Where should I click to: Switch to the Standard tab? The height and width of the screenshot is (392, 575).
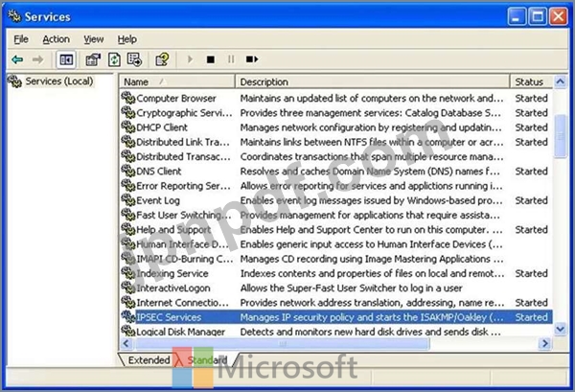pyautogui.click(x=207, y=360)
